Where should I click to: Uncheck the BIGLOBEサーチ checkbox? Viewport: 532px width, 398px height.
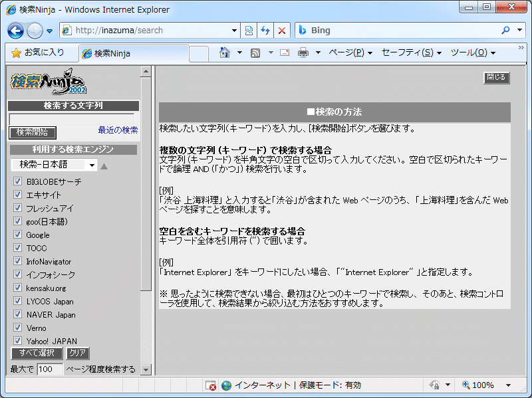click(18, 181)
